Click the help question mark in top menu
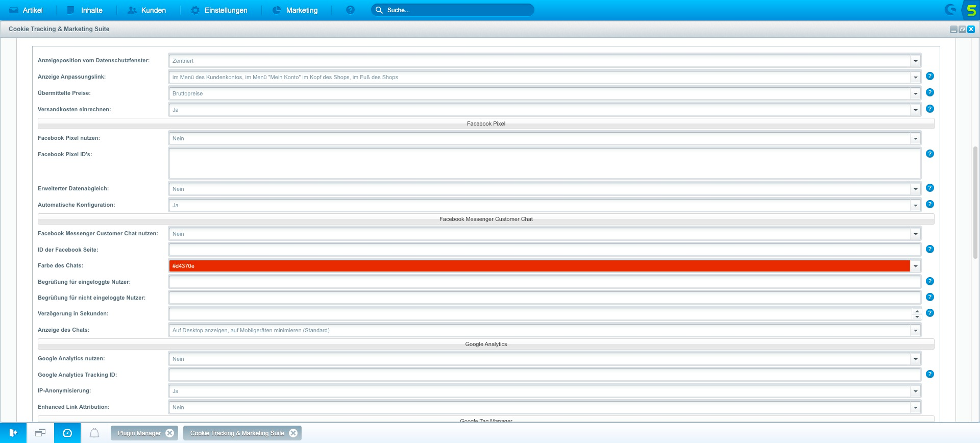Image resolution: width=980 pixels, height=443 pixels. pos(350,10)
